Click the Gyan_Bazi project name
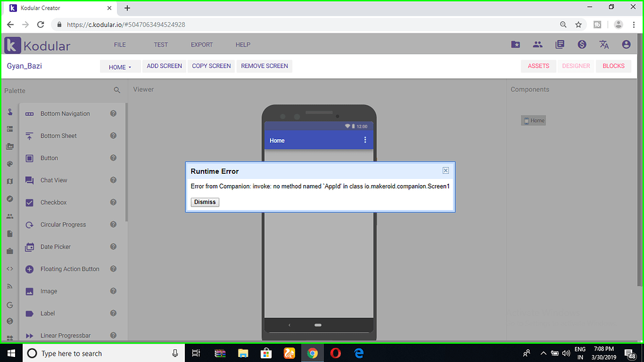The height and width of the screenshot is (362, 644). (25, 66)
